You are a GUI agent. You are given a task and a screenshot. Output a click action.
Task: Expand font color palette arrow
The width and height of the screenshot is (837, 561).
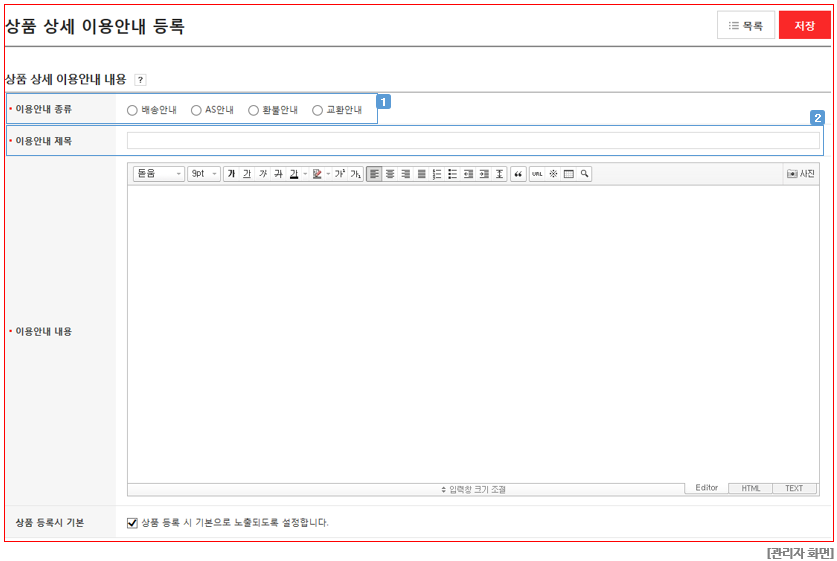[x=305, y=174]
